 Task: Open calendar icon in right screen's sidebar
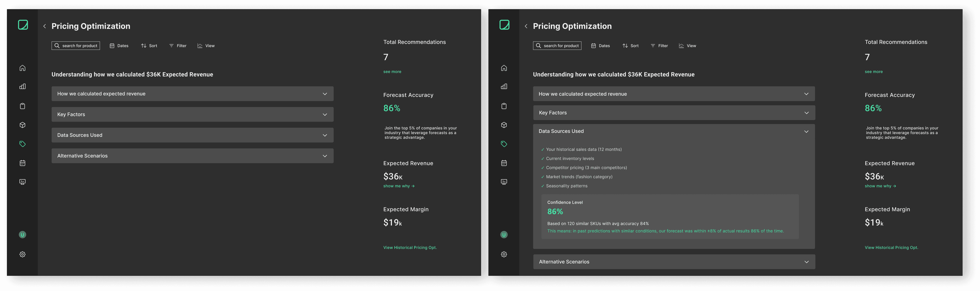(x=504, y=163)
